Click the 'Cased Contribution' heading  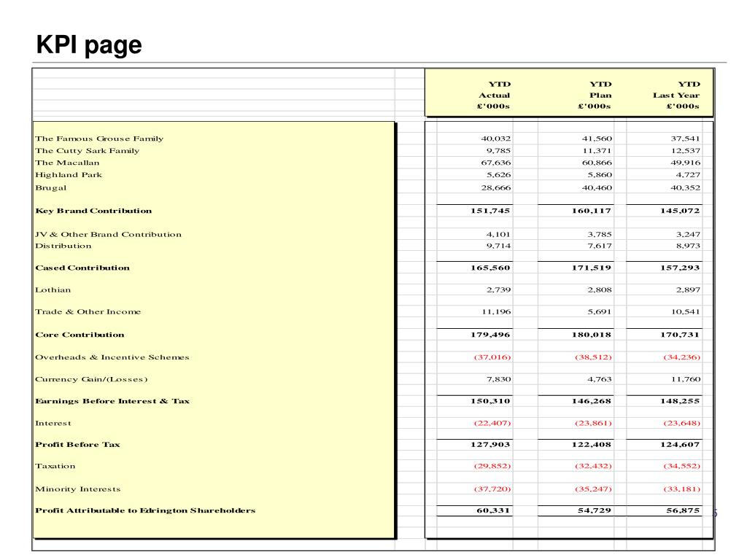coord(82,268)
